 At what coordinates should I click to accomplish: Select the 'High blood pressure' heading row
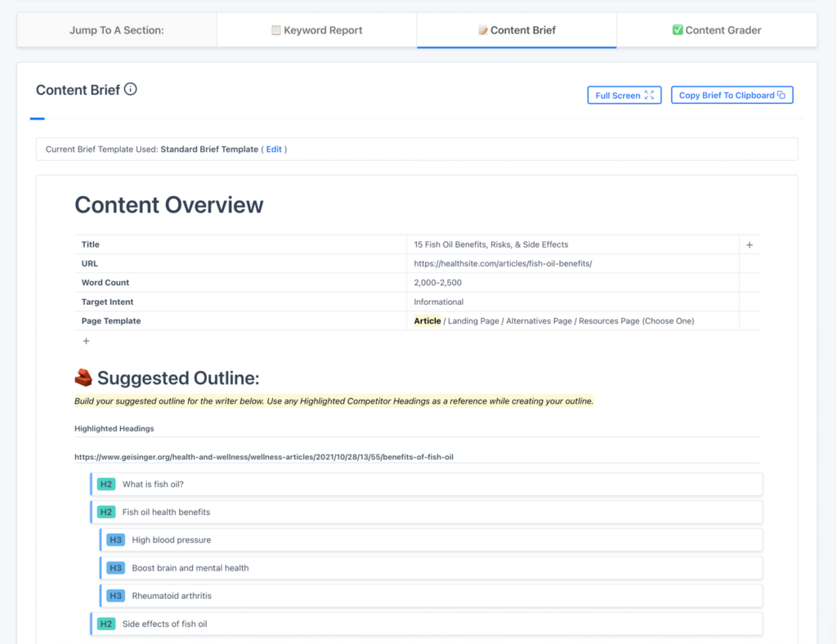(432, 540)
